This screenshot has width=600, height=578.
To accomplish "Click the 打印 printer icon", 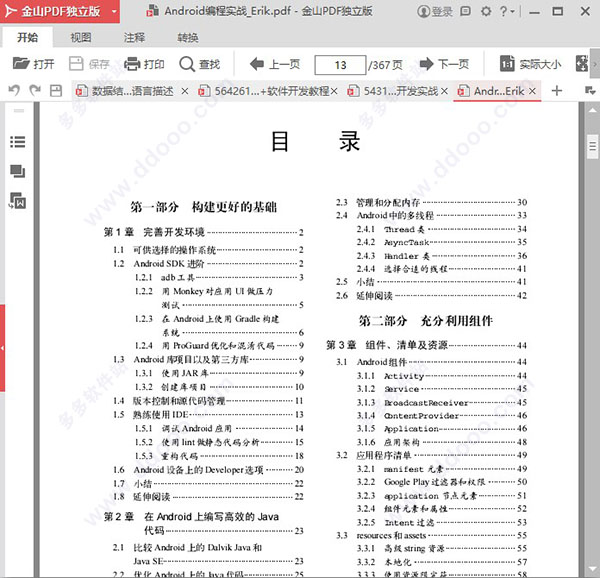I will tap(132, 63).
